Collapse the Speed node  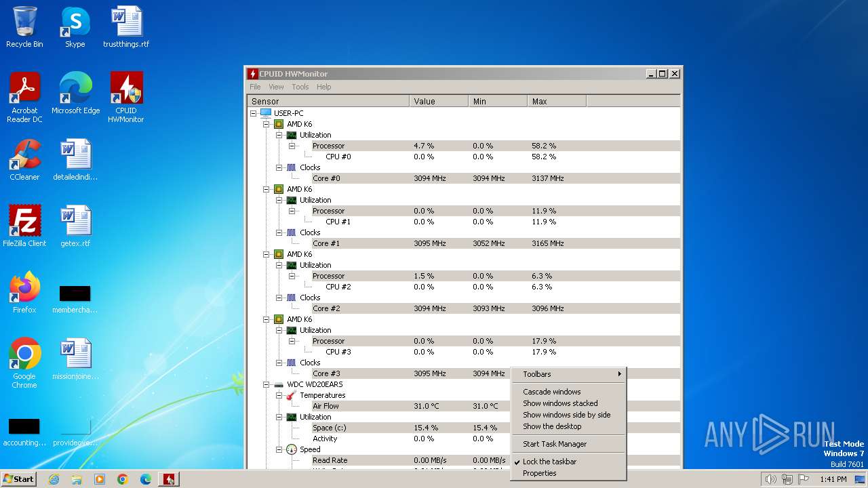279,449
